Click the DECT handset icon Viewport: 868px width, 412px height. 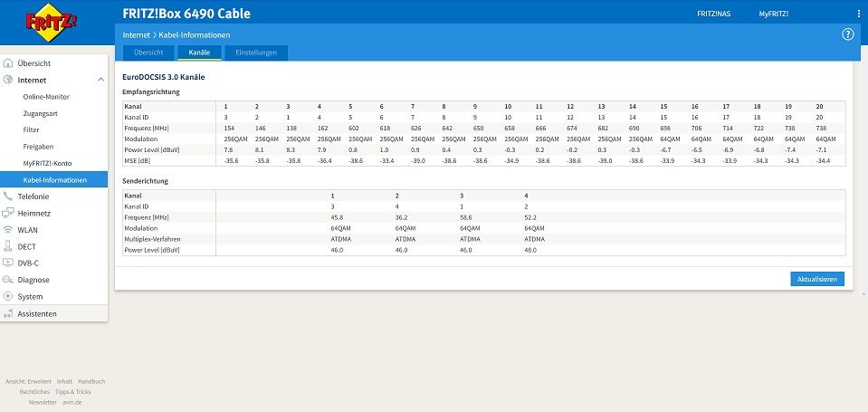coord(8,246)
